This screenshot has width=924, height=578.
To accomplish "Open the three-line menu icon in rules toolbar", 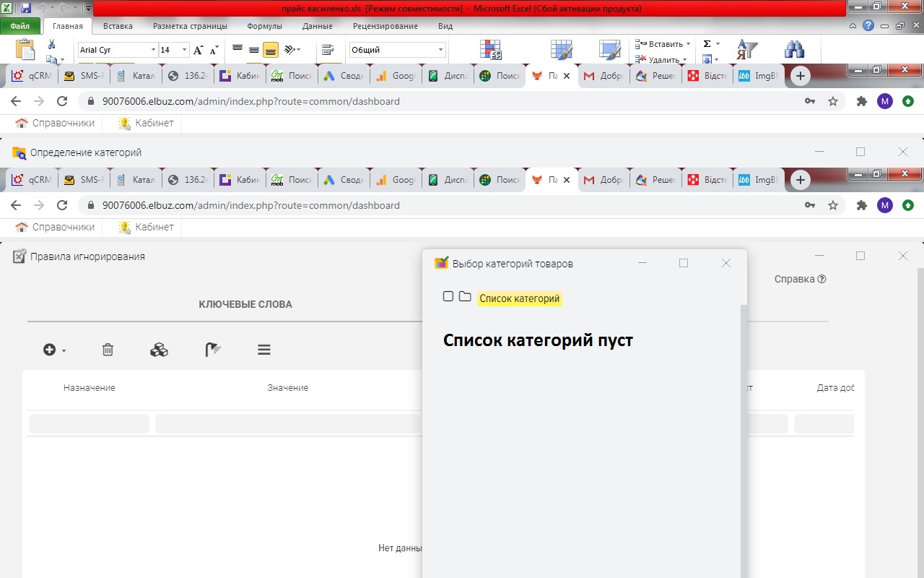I will click(x=264, y=350).
